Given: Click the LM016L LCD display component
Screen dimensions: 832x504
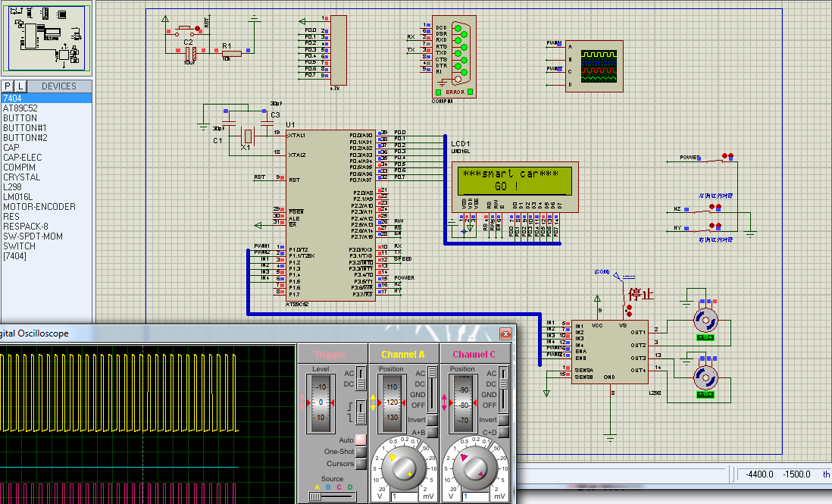Looking at the screenshot, I should tap(515, 186).
